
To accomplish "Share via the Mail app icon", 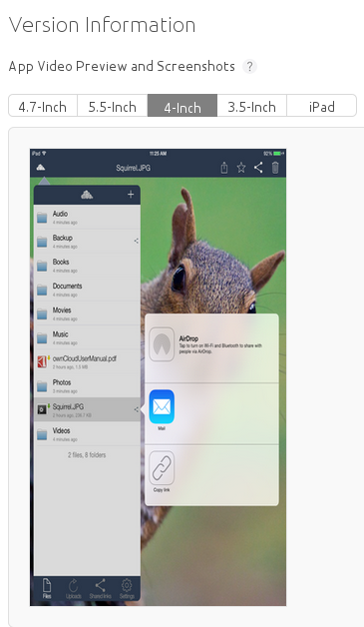I will coord(162,406).
